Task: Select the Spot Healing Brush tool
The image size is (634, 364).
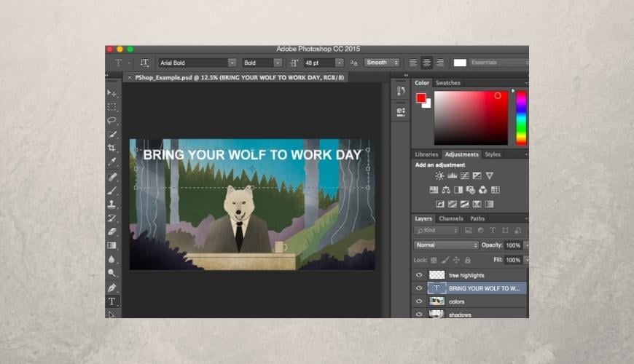Action: pyautogui.click(x=112, y=177)
